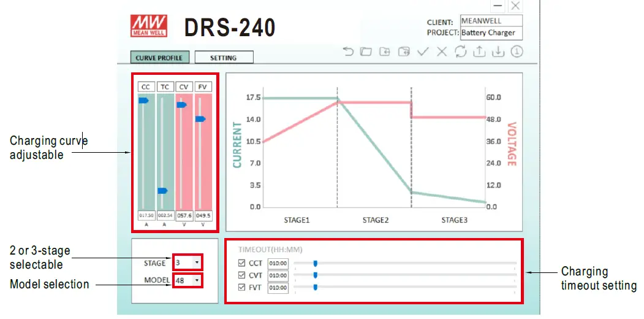644x319 pixels.
Task: Click the TC slider handle
Action: coord(162,191)
